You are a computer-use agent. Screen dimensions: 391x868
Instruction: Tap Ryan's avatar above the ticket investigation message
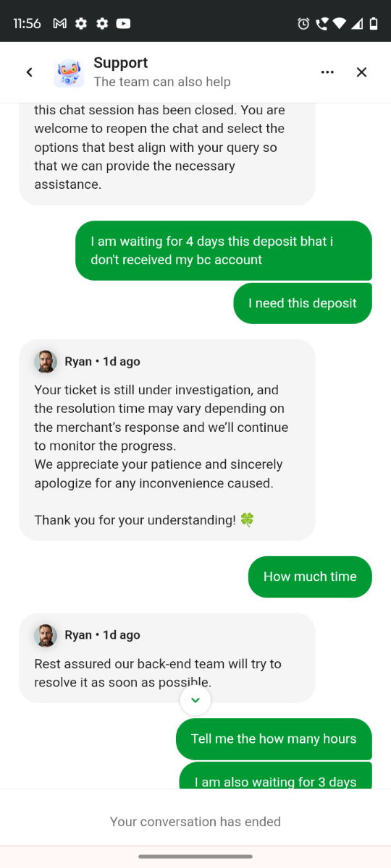click(46, 362)
